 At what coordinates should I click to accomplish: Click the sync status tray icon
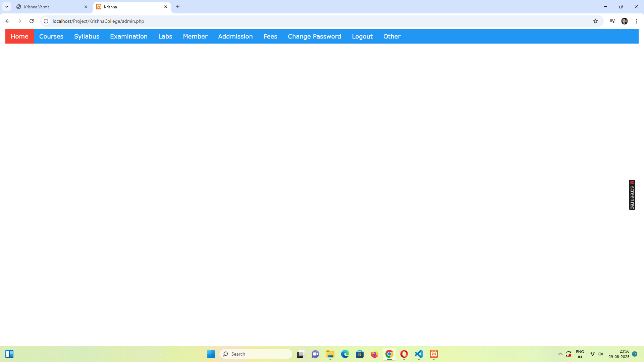point(569,354)
